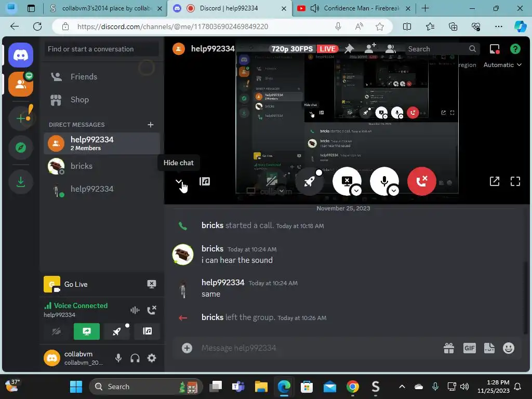
Task: Click Find or start a conversation field
Action: (102, 49)
